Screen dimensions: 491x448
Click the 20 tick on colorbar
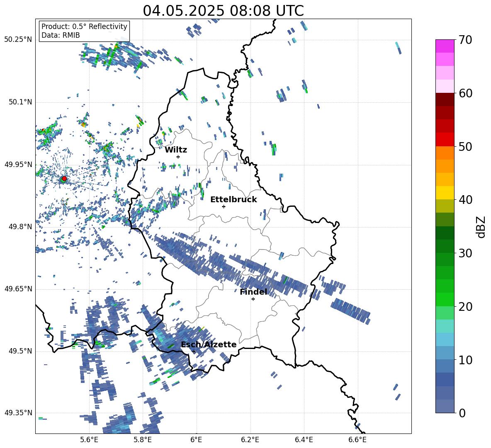coord(465,307)
